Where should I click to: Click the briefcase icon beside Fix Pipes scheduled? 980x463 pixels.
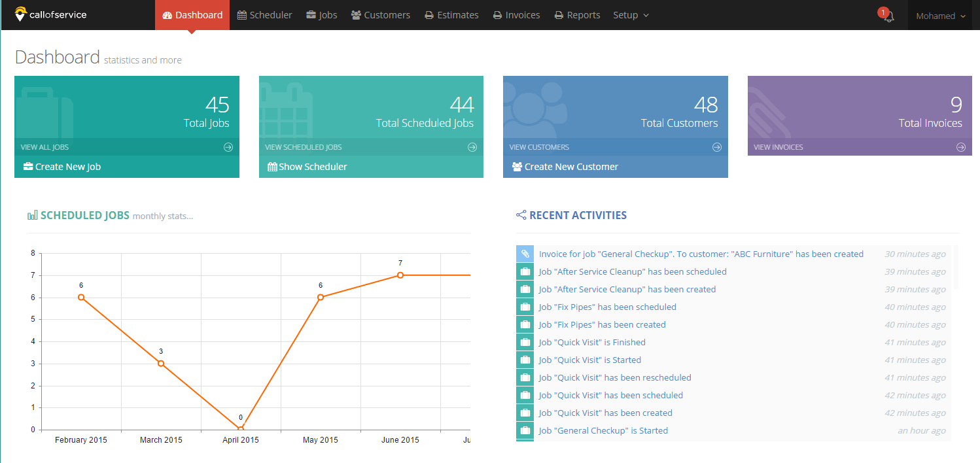[x=525, y=307]
